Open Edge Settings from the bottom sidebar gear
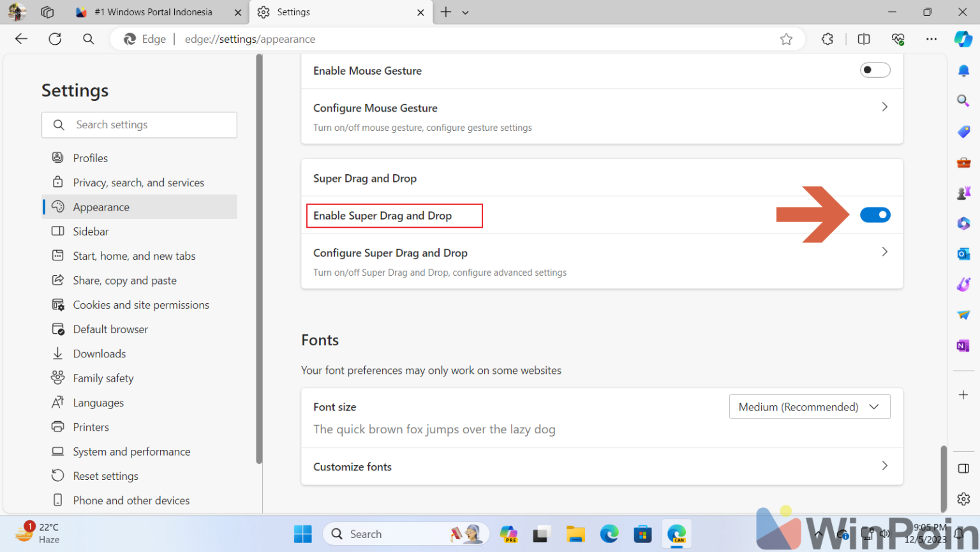This screenshot has height=552, width=980. (x=963, y=499)
